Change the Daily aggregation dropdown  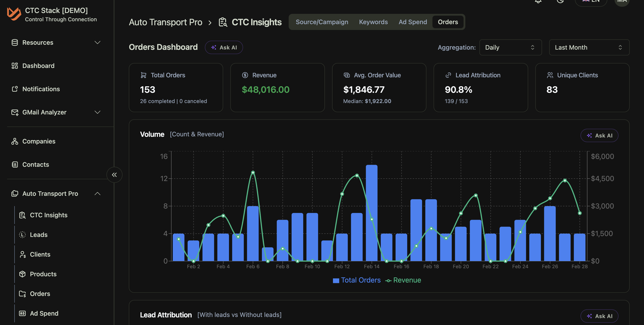pyautogui.click(x=511, y=47)
